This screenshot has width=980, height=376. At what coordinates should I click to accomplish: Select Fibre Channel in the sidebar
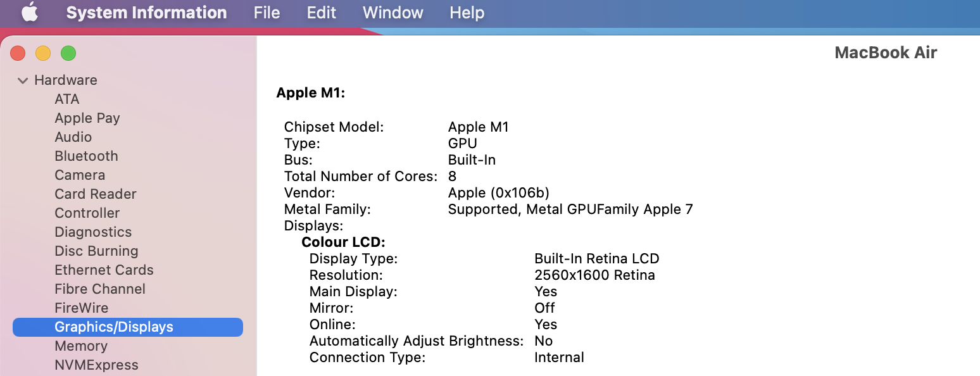tap(100, 289)
